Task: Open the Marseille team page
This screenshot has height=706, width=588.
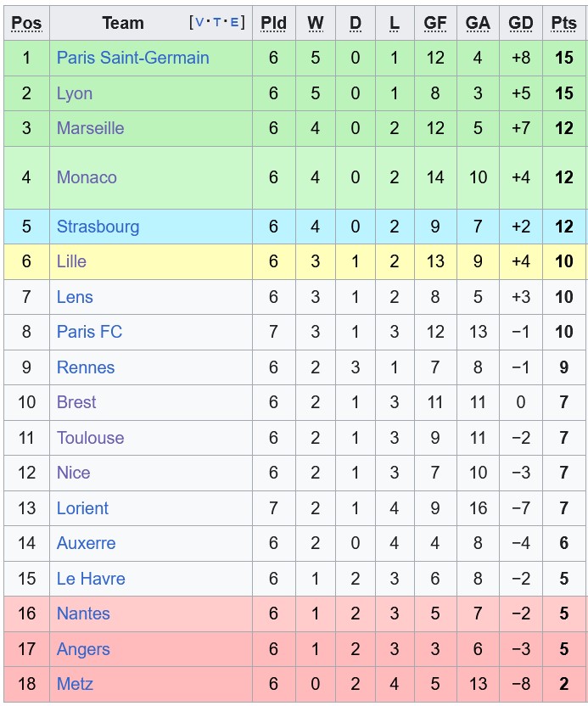Action: tap(90, 128)
